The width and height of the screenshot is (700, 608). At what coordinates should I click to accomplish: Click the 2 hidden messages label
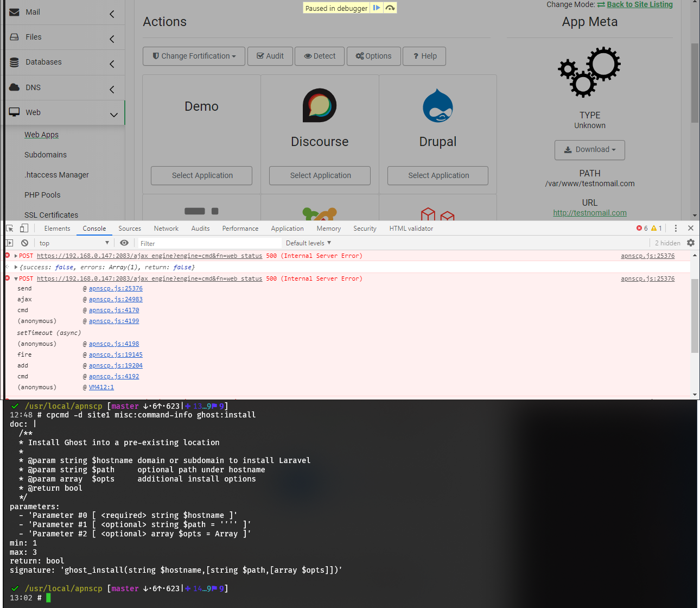(667, 243)
